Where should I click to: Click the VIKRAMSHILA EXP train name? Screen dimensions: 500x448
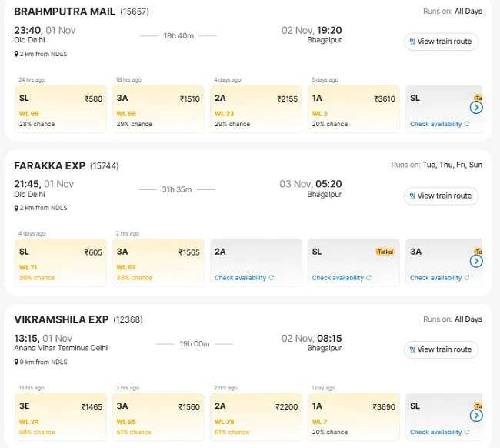[x=62, y=319]
